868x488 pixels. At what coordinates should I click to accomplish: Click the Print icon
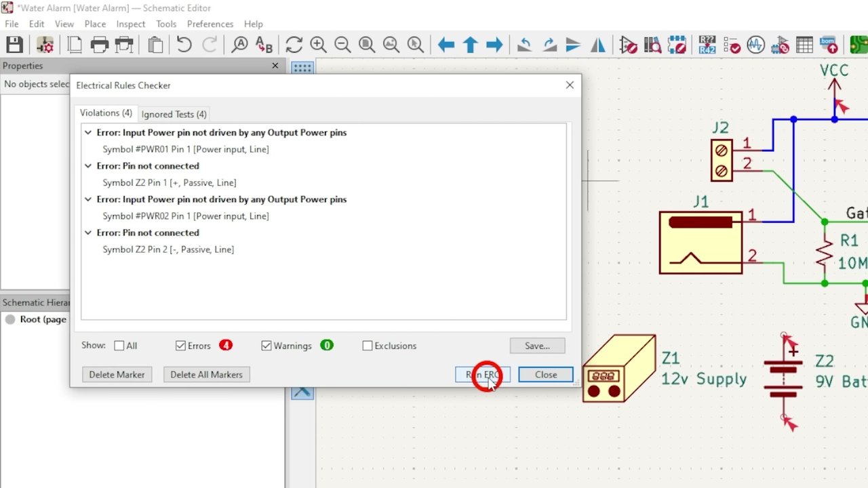tap(100, 45)
